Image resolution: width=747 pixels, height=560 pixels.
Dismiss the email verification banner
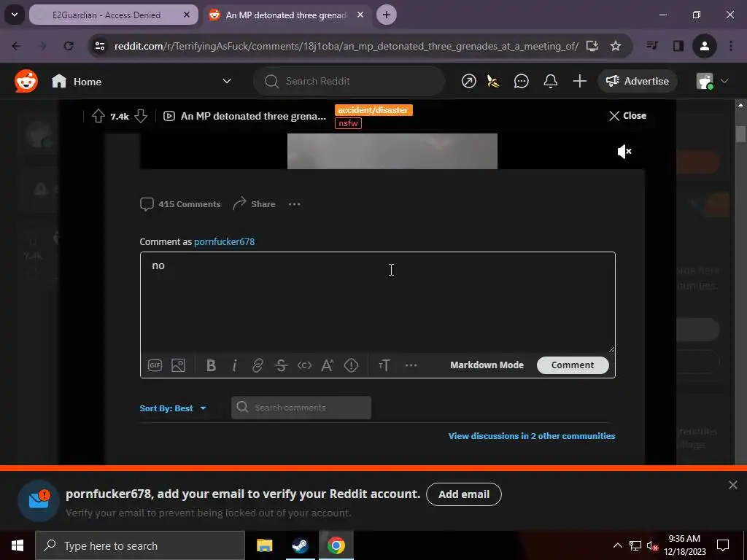(x=732, y=485)
